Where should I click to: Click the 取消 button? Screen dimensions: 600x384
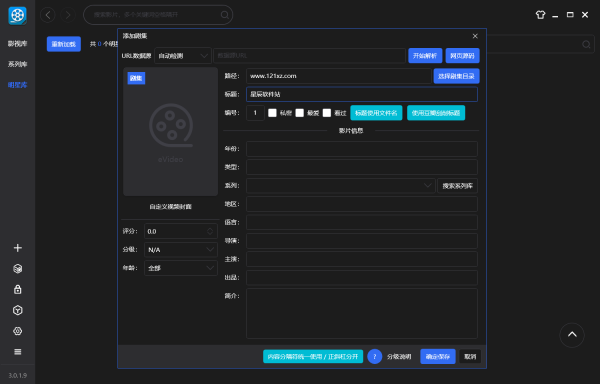470,356
